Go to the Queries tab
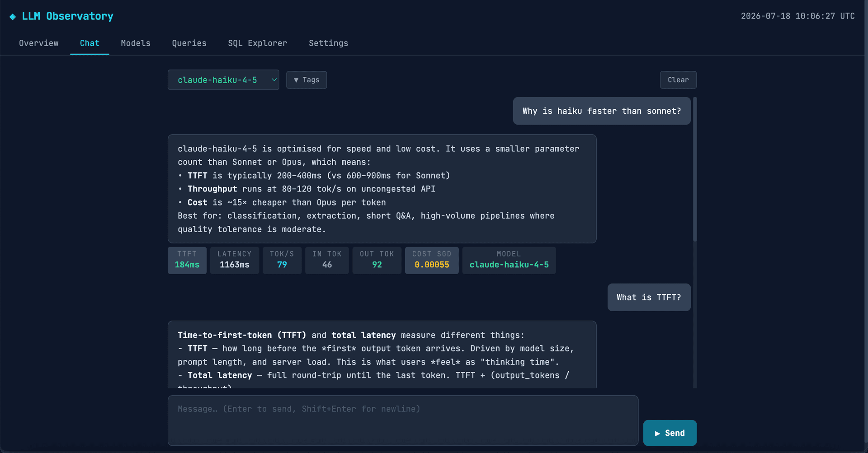This screenshot has width=868, height=453. [189, 43]
